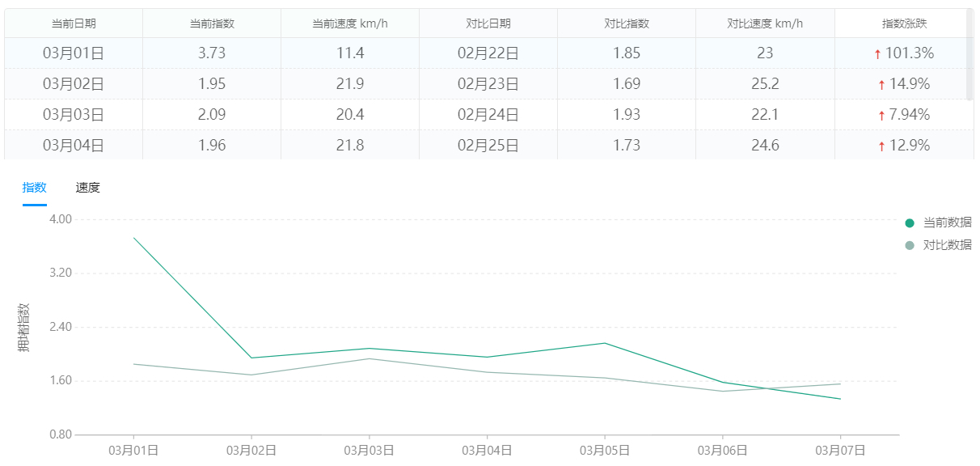
Task: Click the 03月07日 label on chart x-axis
Action: pyautogui.click(x=840, y=451)
